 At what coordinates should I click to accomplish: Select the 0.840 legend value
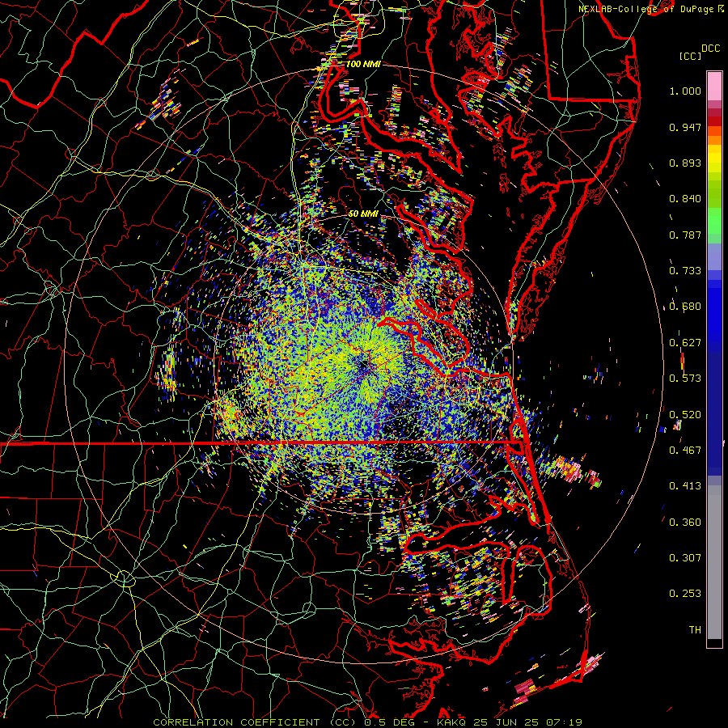[685, 199]
